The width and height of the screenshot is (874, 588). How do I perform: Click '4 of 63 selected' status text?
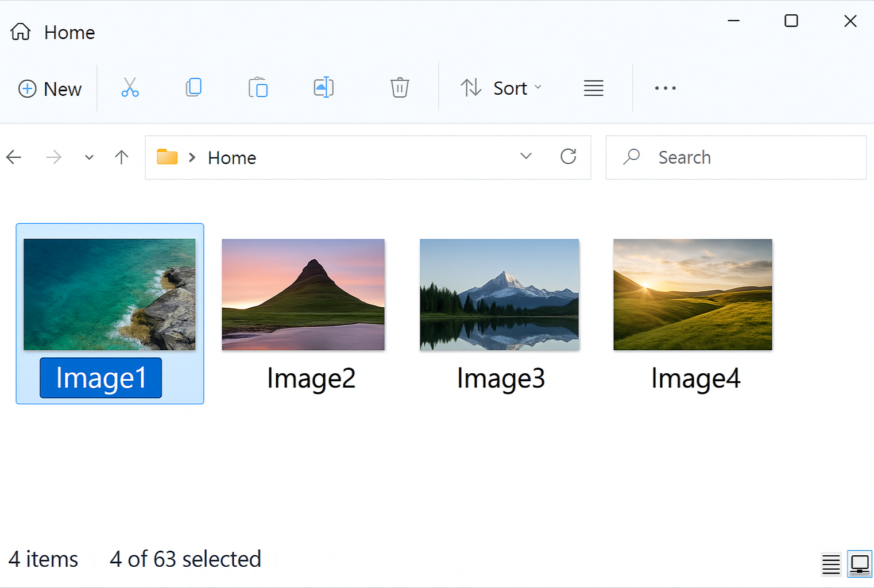pos(185,559)
